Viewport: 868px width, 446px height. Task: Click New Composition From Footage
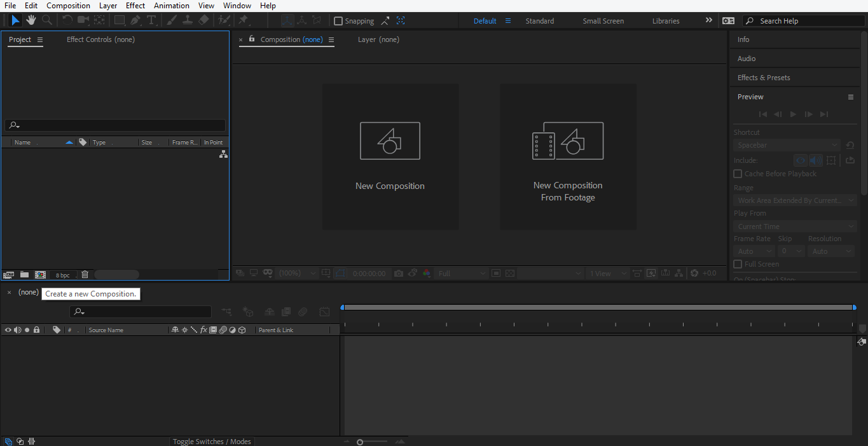[x=568, y=157]
